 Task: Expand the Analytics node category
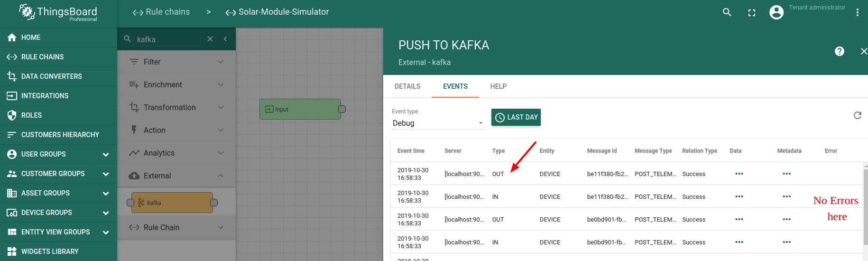tap(176, 153)
